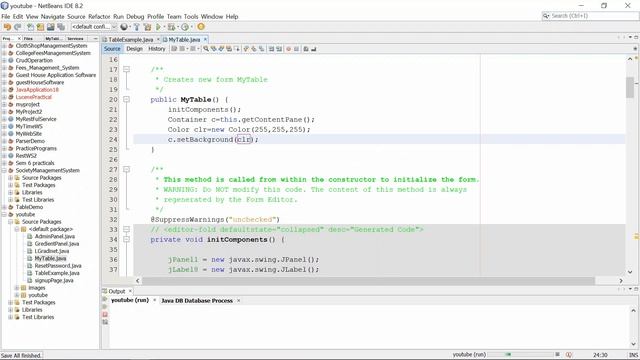The height and width of the screenshot is (360, 640).
Task: Click the globe browser icon in toolbar
Action: click(x=124, y=27)
